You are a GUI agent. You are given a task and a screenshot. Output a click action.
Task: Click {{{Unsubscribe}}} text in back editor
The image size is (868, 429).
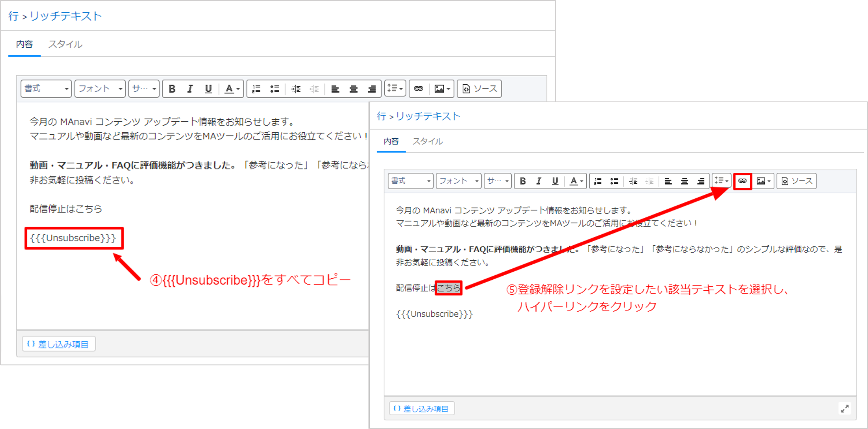(73, 238)
